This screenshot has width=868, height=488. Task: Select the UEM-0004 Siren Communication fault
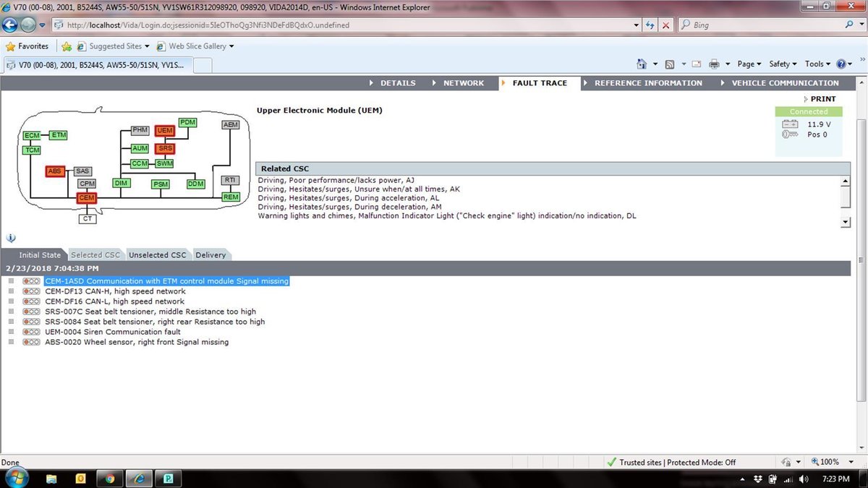112,332
